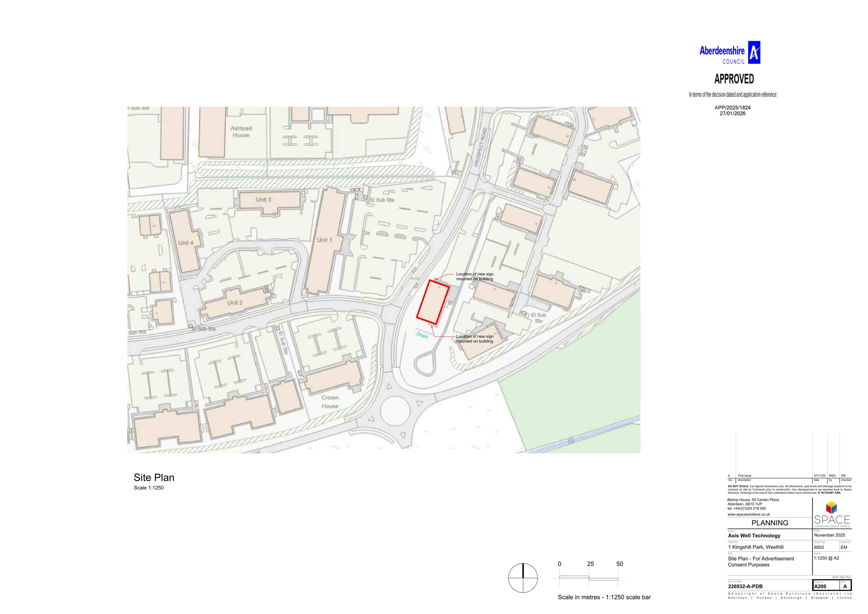Click the blue Drain label
Viewport: 868px width, 614px height.
coord(422,335)
